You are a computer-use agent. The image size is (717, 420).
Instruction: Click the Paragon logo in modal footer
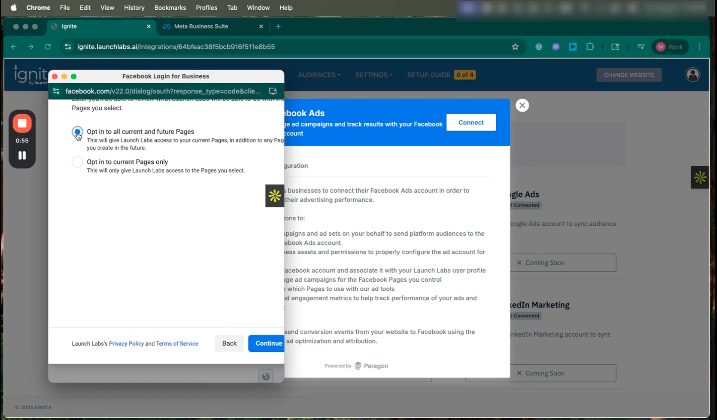(x=371, y=366)
